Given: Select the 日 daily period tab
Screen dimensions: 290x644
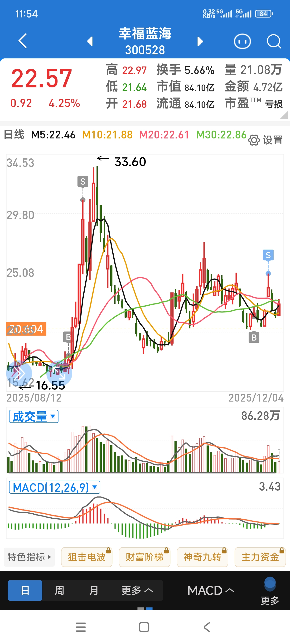Looking at the screenshot, I should pyautogui.click(x=25, y=590).
